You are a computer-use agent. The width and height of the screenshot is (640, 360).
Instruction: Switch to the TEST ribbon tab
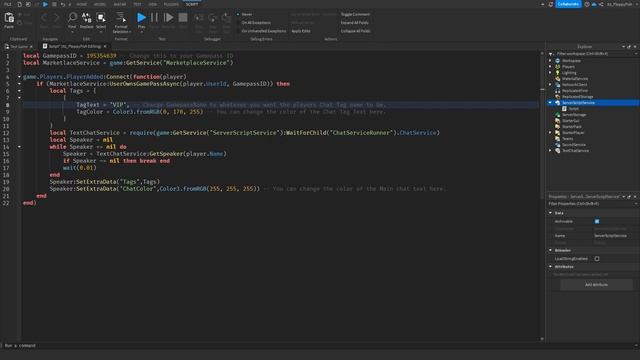tap(137, 4)
